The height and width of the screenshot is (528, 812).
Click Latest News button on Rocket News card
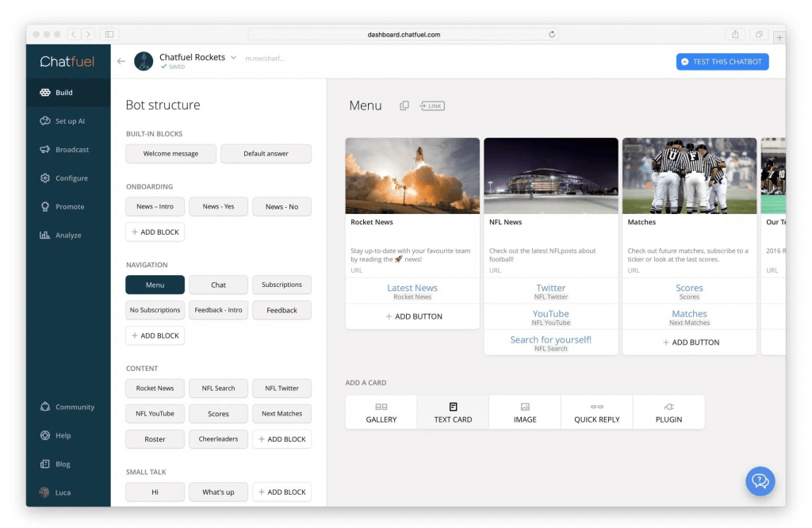412,291
